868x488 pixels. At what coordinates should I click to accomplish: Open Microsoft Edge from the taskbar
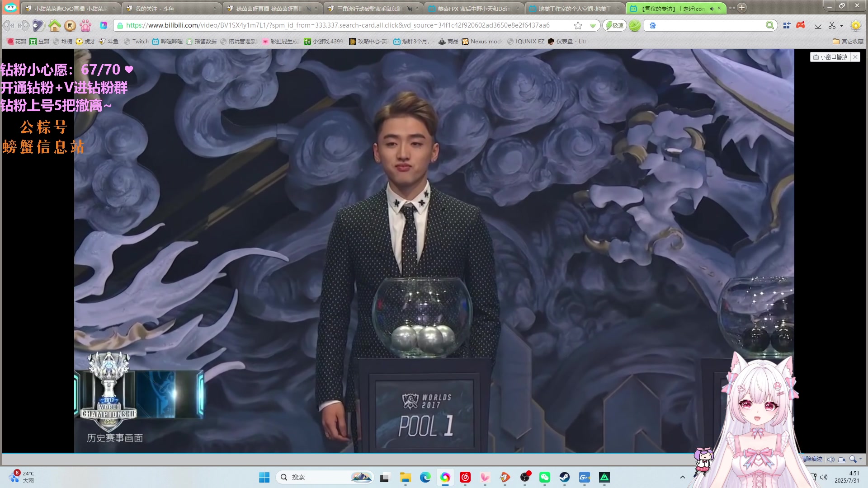click(425, 477)
